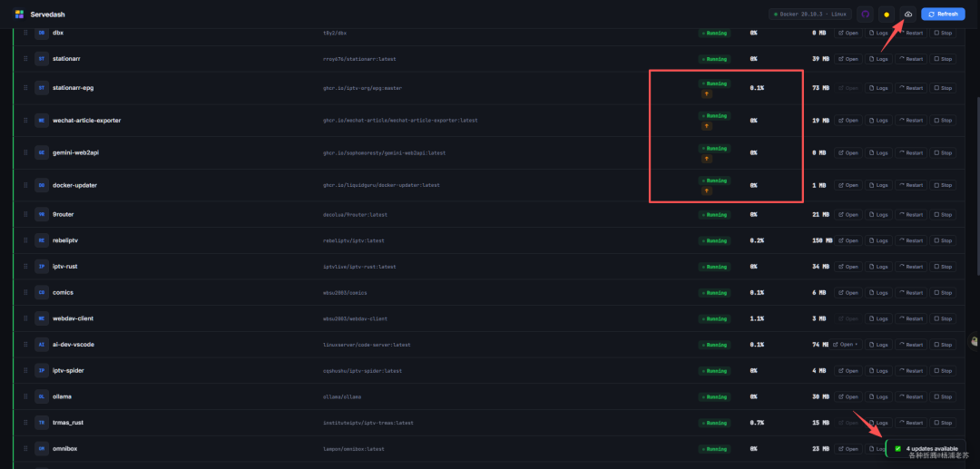Toggle the yellow theme switch

[887, 14]
